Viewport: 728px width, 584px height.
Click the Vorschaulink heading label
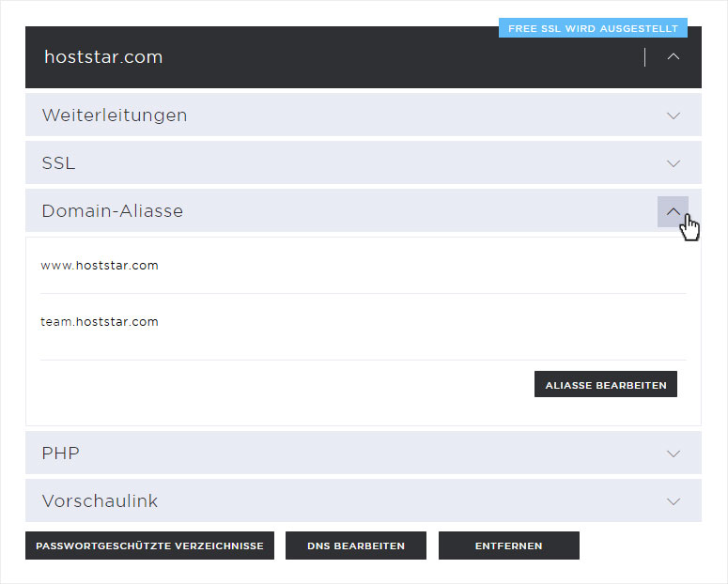pos(100,500)
